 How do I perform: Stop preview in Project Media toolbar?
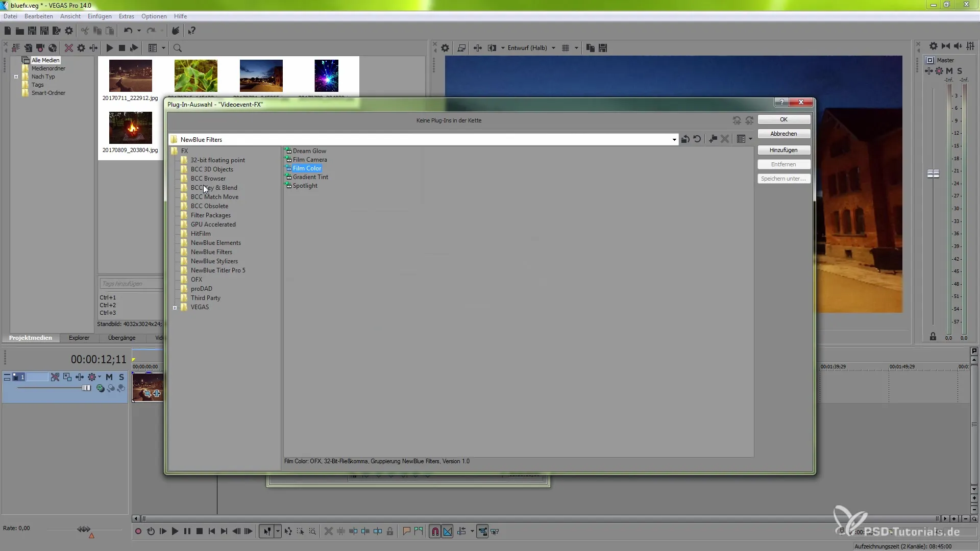point(121,48)
